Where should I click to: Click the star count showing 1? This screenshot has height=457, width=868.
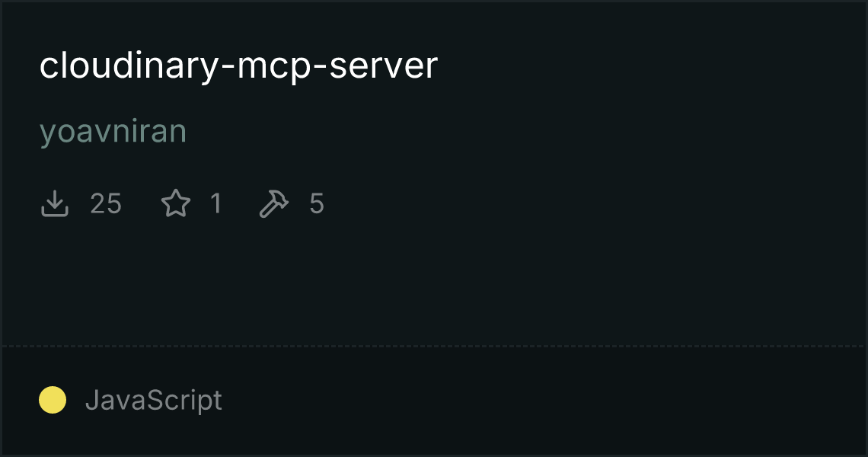click(216, 203)
